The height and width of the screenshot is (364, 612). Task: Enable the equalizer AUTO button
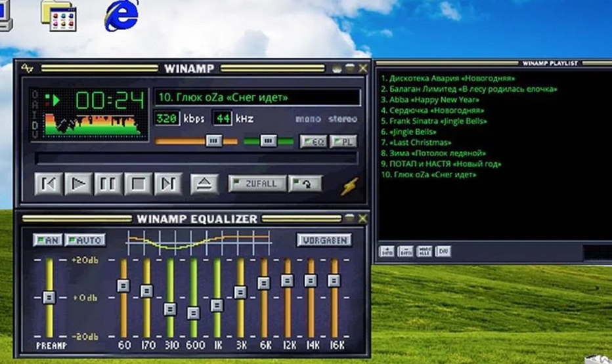pyautogui.click(x=85, y=240)
